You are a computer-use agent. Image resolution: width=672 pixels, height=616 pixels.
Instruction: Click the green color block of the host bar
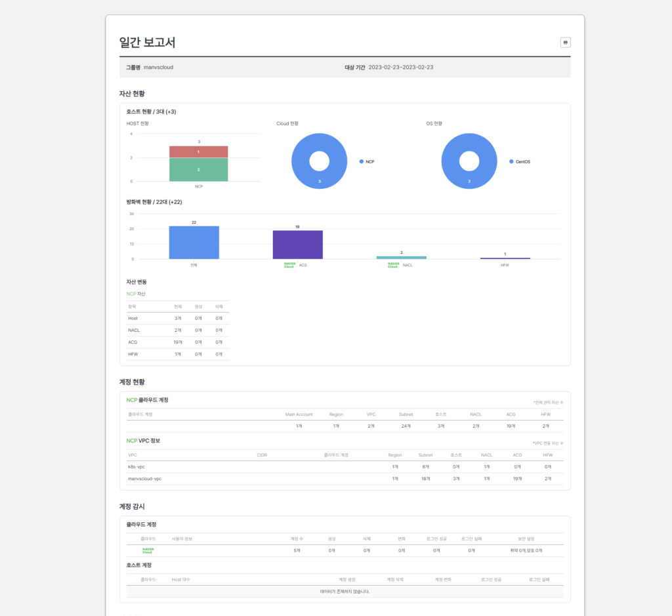(200, 169)
